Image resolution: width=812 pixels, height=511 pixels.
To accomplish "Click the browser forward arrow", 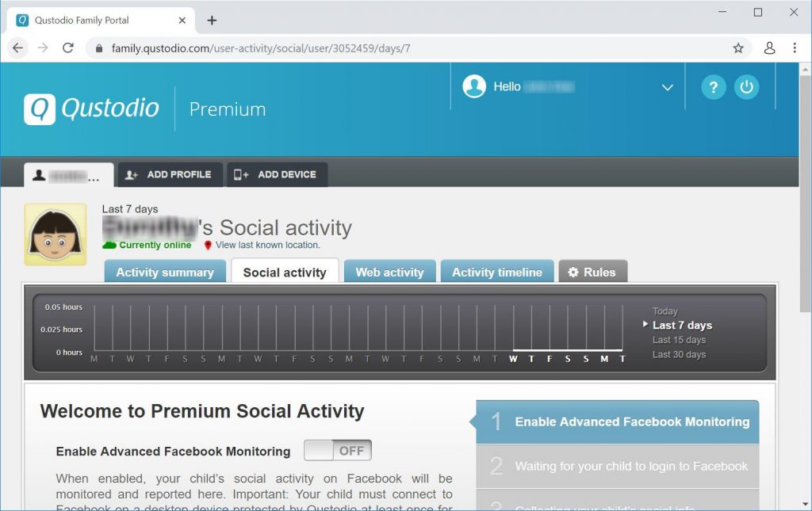I will click(x=43, y=48).
